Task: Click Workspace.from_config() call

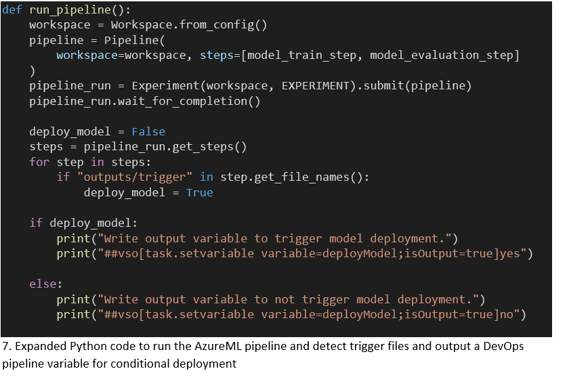Action: point(189,24)
